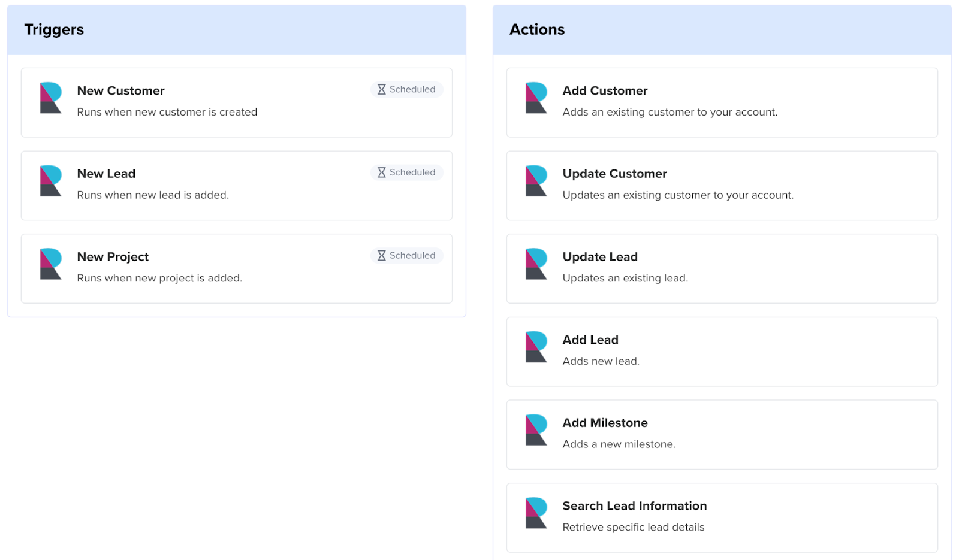Click the app logo beside New Customer

click(51, 98)
